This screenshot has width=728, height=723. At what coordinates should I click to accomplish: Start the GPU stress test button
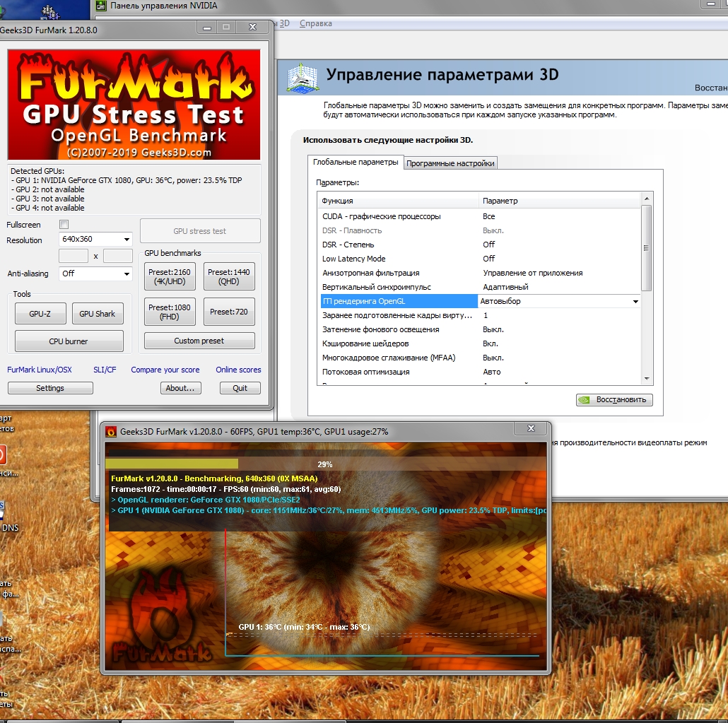200,231
